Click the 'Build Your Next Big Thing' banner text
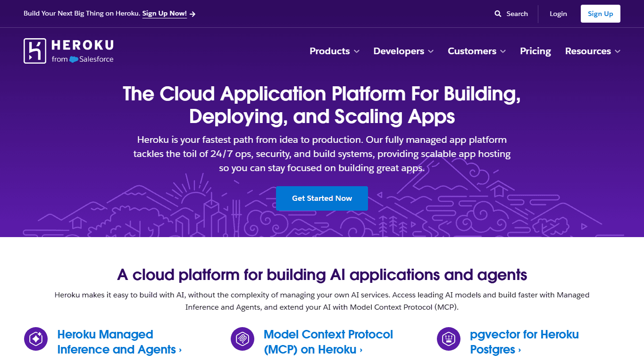 coord(82,14)
